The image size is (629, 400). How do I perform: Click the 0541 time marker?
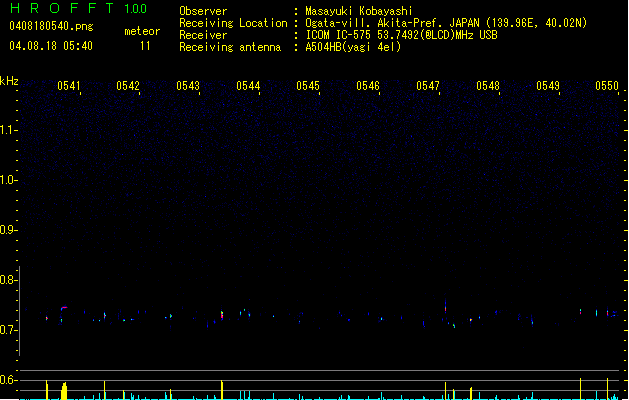tap(69, 86)
